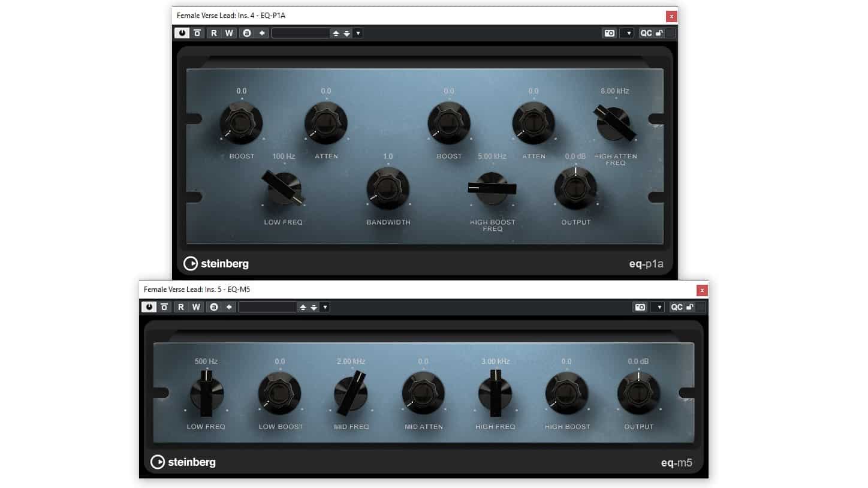
Task: Enable Read automation (R) in EQ-P1A
Action: [214, 33]
